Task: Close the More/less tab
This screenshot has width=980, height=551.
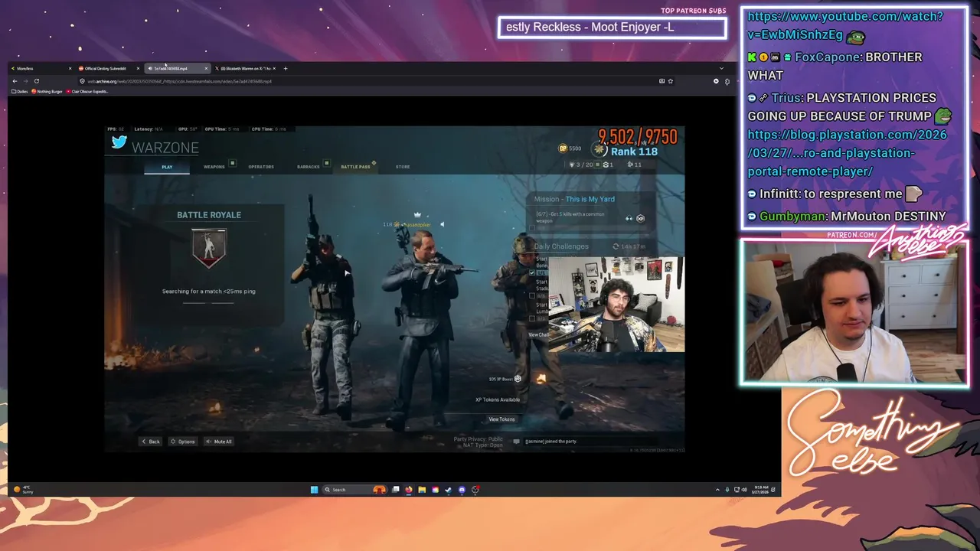Action: click(70, 68)
